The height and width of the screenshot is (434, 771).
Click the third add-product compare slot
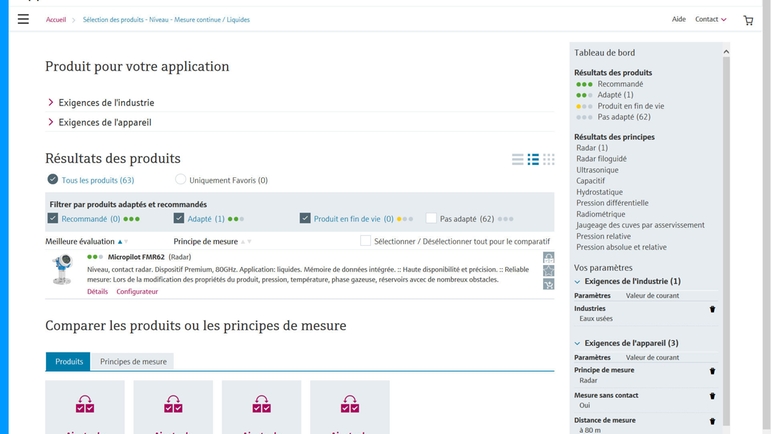tap(261, 407)
